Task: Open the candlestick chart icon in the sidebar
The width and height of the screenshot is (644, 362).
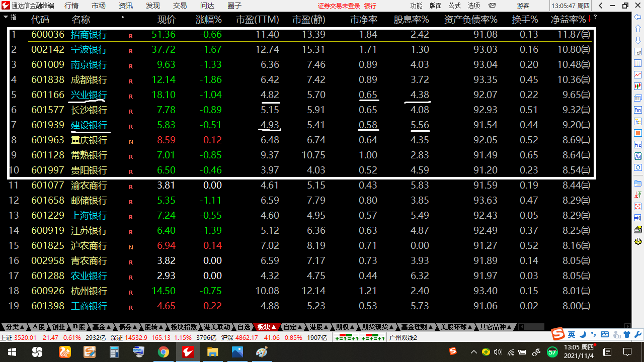Action: coord(638,86)
